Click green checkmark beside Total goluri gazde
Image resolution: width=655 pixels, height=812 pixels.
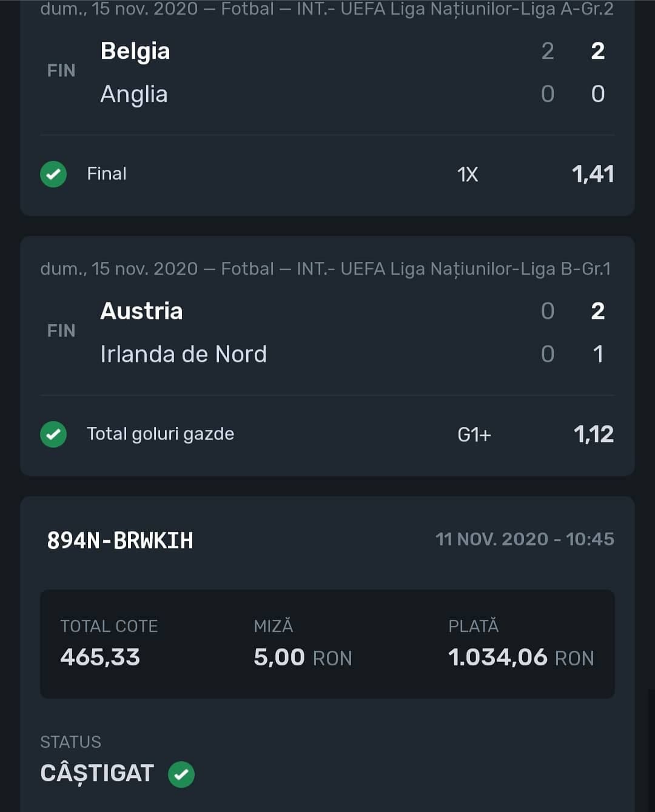pos(53,434)
